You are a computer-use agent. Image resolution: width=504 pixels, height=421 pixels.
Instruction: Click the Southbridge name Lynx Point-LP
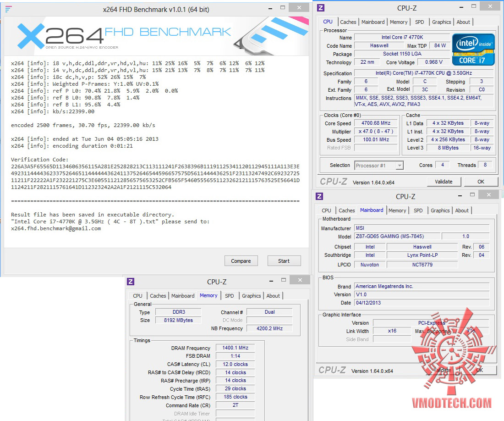click(422, 255)
